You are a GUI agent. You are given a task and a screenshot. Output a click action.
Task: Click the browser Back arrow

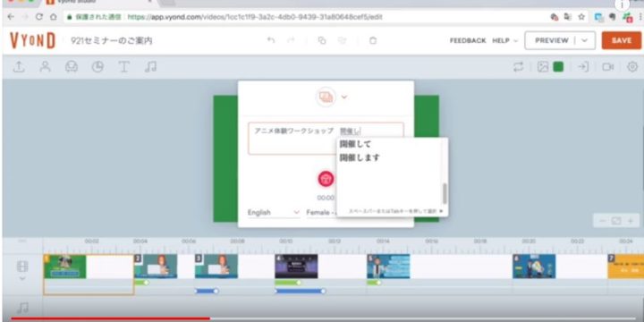pyautogui.click(x=11, y=17)
